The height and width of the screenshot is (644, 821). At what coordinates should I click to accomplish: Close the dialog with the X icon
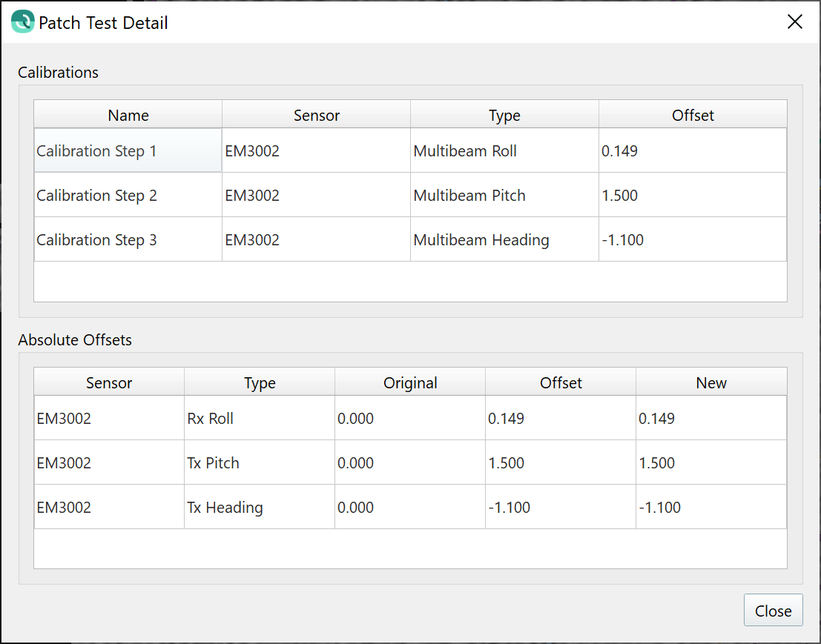point(795,22)
